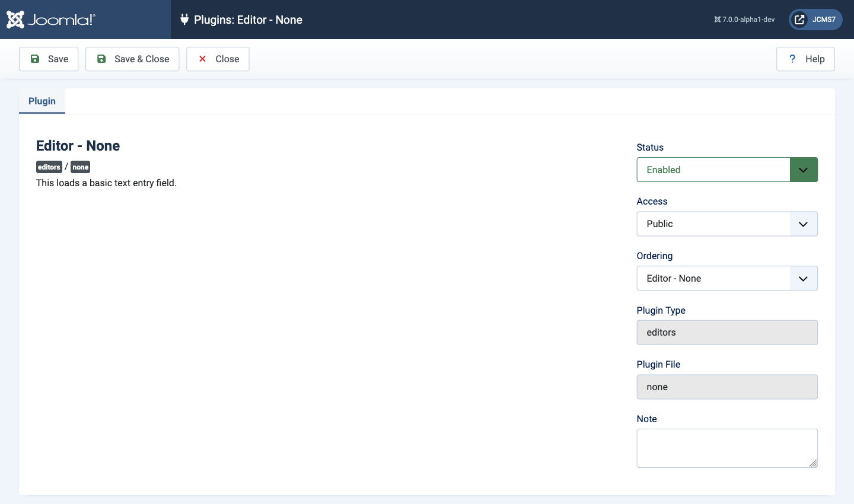Screen dimensions: 854x504
Task: Click Save & Close
Action: click(132, 59)
